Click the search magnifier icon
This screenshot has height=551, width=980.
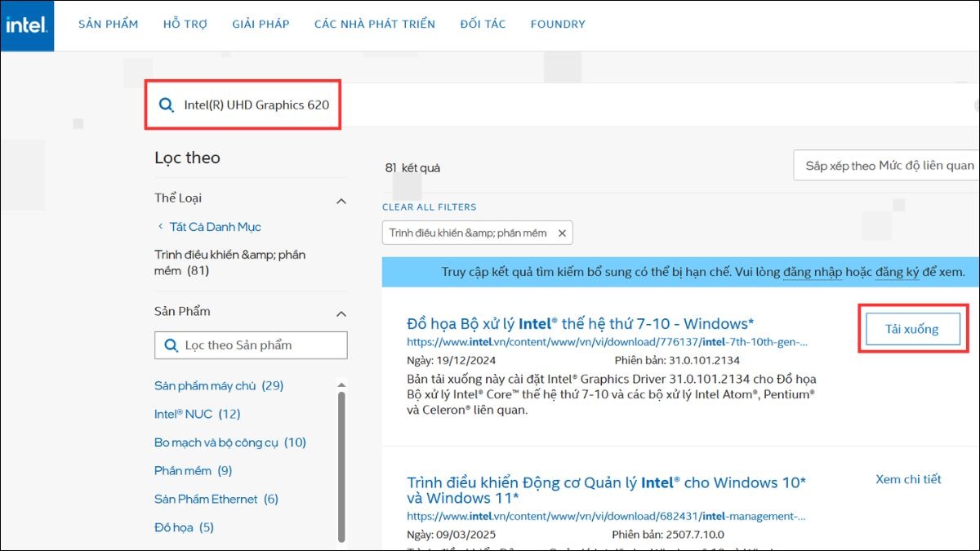(x=167, y=104)
